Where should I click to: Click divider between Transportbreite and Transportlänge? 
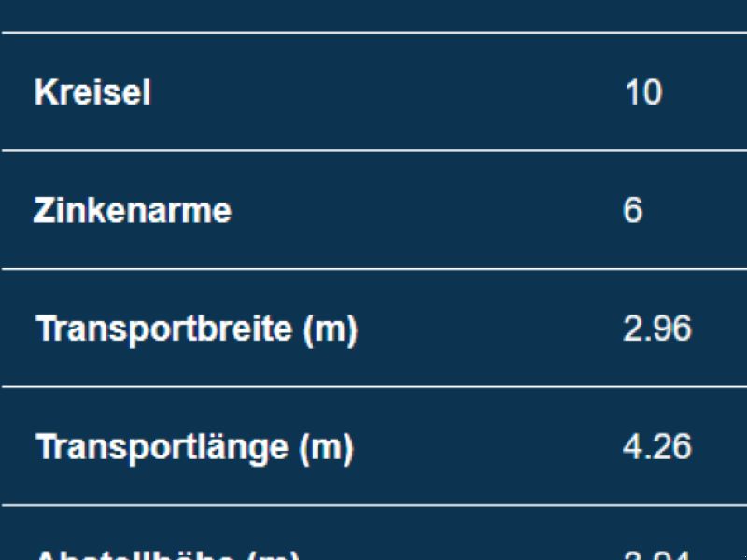[373, 387]
